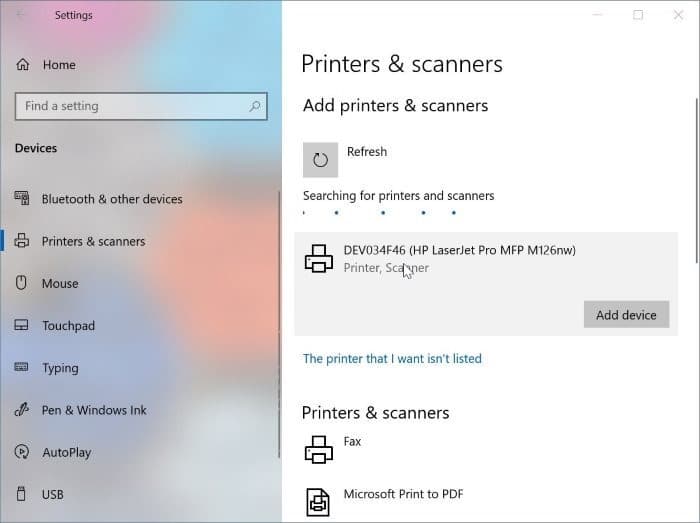Click the Refresh label text
This screenshot has width=700, height=523.
click(x=367, y=152)
